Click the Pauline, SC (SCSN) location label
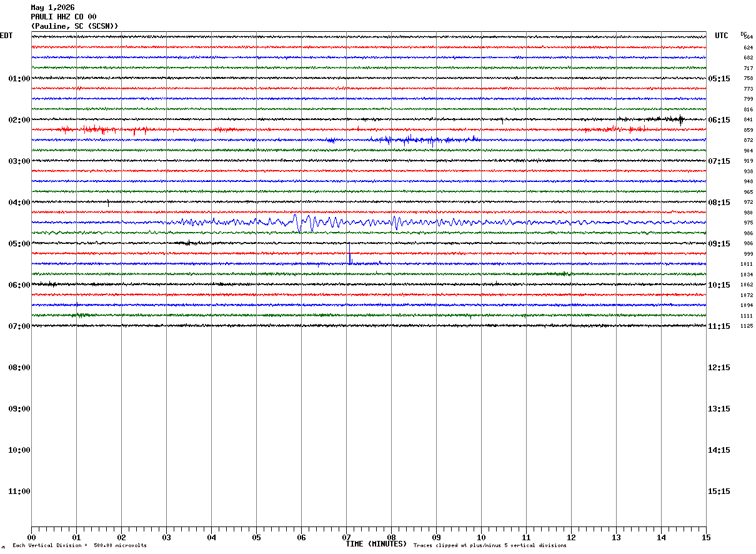 (x=74, y=26)
